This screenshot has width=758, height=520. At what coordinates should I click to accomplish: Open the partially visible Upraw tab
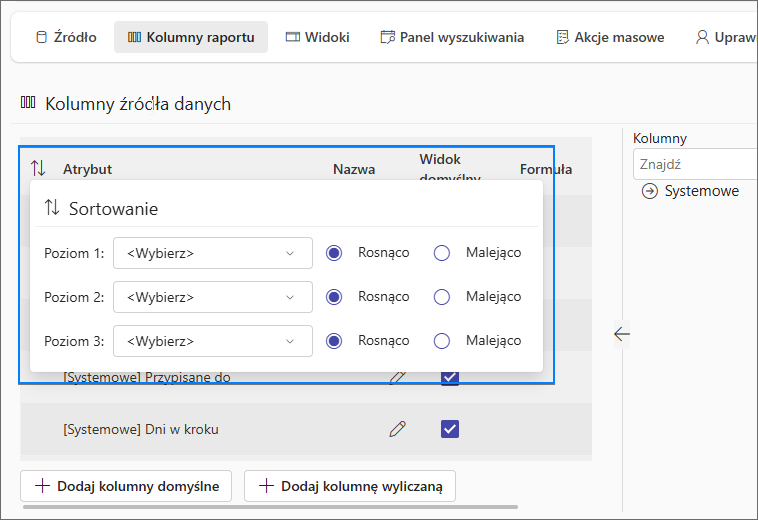tap(725, 37)
